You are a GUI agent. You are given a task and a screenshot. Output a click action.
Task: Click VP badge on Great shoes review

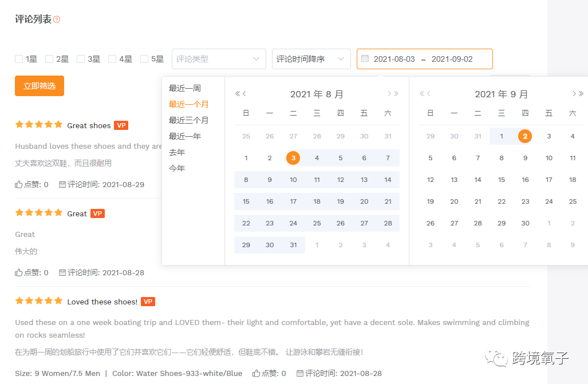pyautogui.click(x=121, y=125)
